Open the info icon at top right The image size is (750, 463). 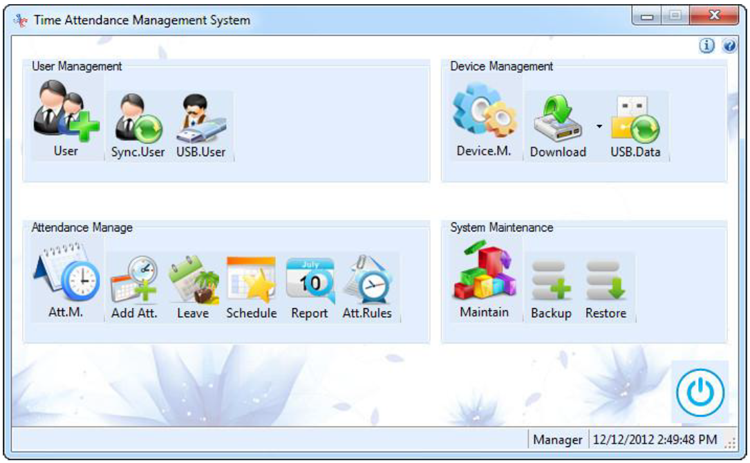[x=707, y=45]
